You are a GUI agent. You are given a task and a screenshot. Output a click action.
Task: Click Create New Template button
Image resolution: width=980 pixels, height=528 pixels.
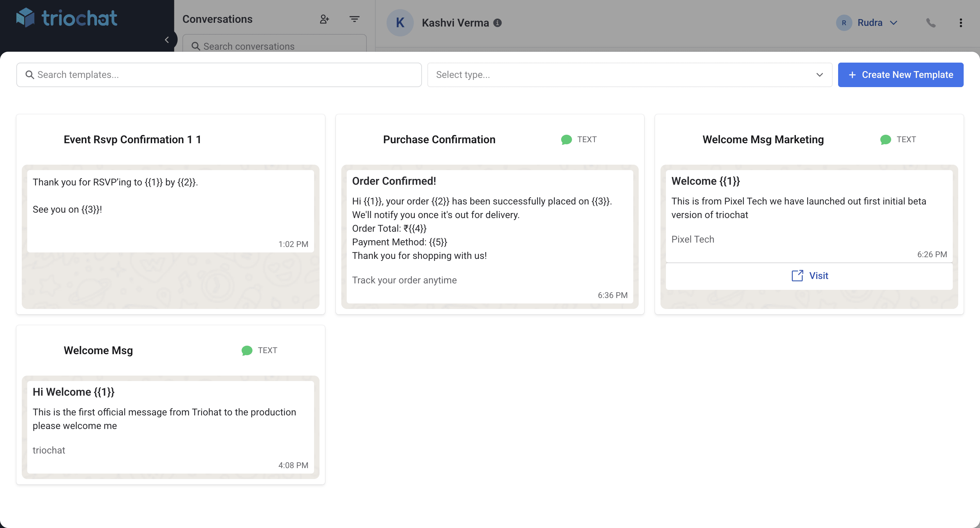pos(900,75)
